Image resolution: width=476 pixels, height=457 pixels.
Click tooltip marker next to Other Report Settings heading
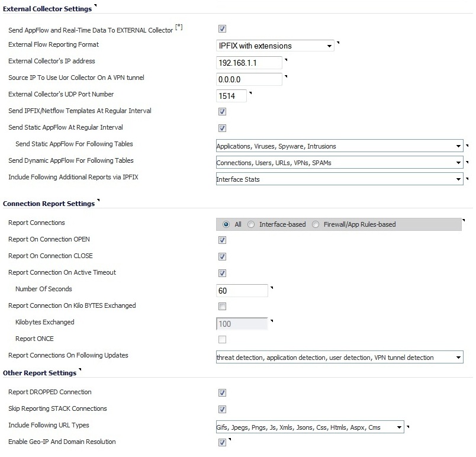pyautogui.click(x=80, y=371)
